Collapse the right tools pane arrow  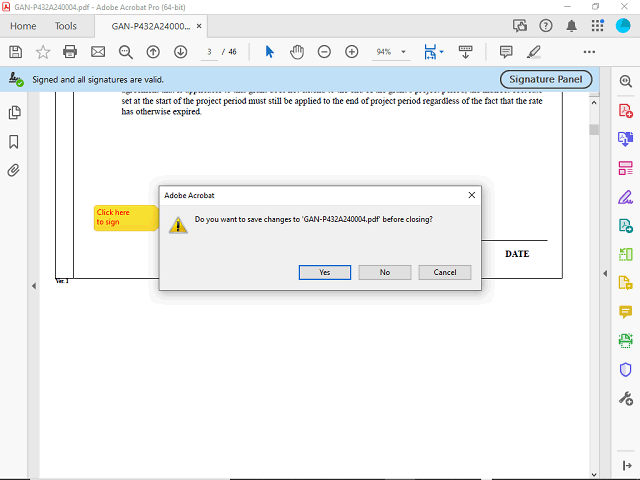[x=605, y=273]
